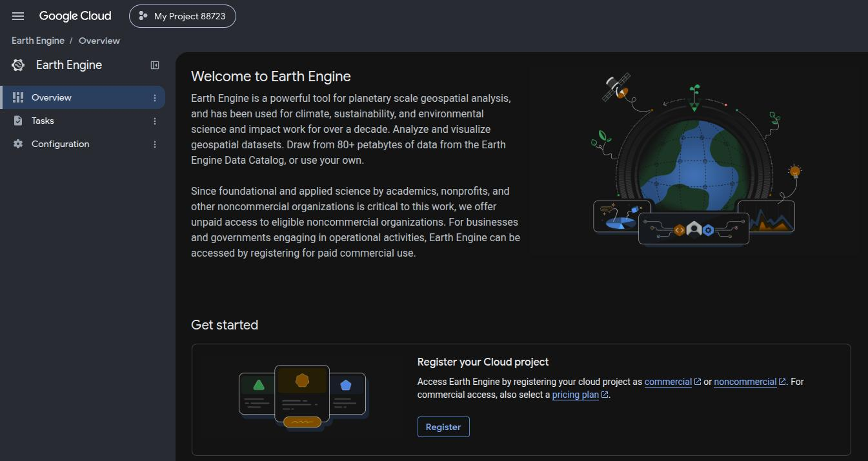Click the Get started heading

pyautogui.click(x=225, y=325)
